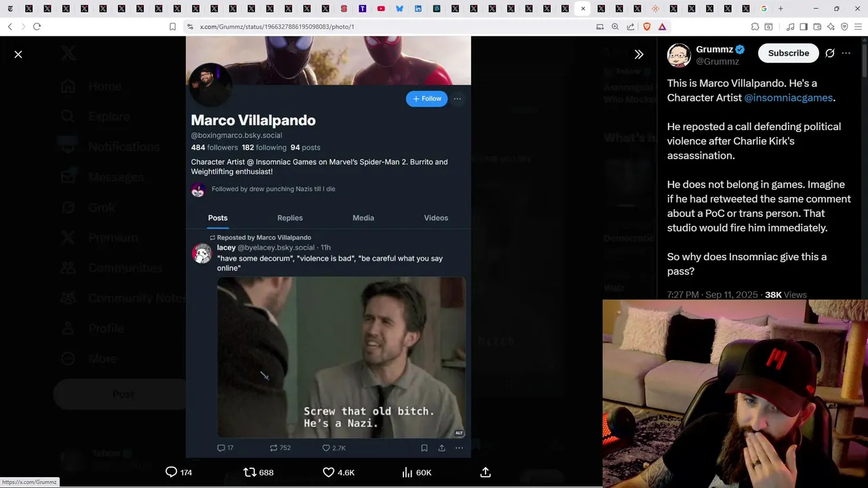The width and height of the screenshot is (868, 488).
Task: Click the 38K Views count
Action: click(x=786, y=295)
